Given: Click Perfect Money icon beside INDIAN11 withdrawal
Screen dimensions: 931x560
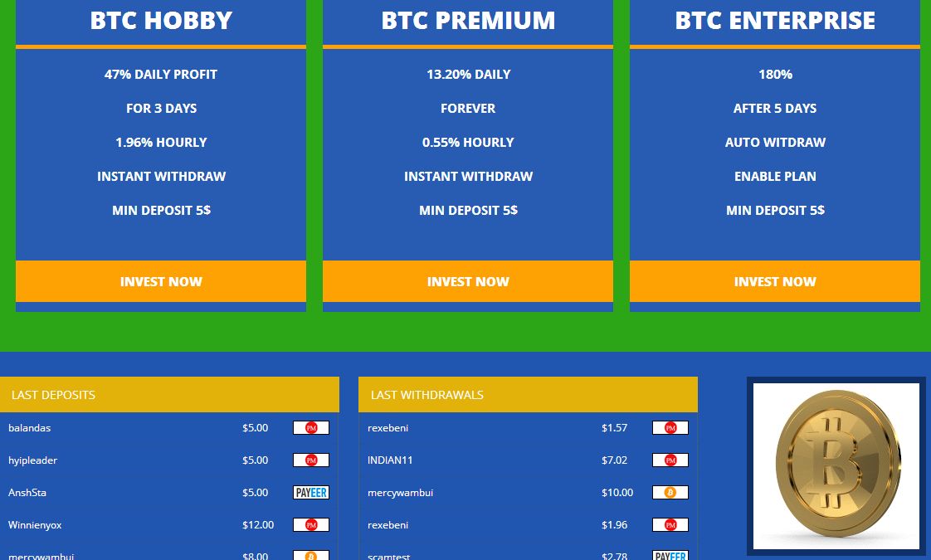Looking at the screenshot, I should click(670, 460).
